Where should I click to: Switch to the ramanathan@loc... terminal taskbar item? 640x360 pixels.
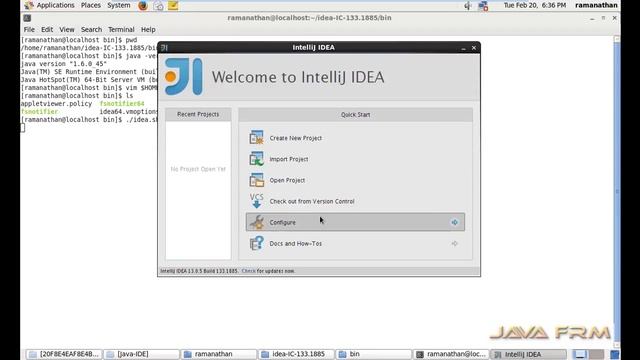click(451, 354)
